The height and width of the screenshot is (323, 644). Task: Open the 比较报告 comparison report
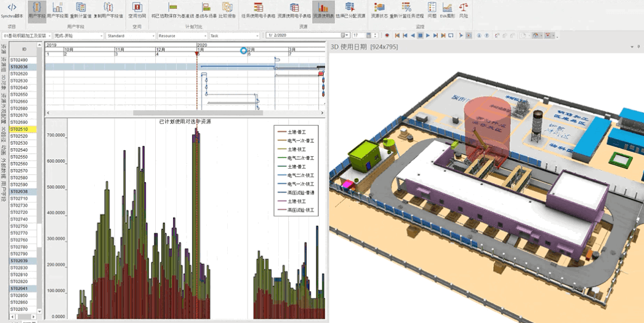[x=227, y=11]
